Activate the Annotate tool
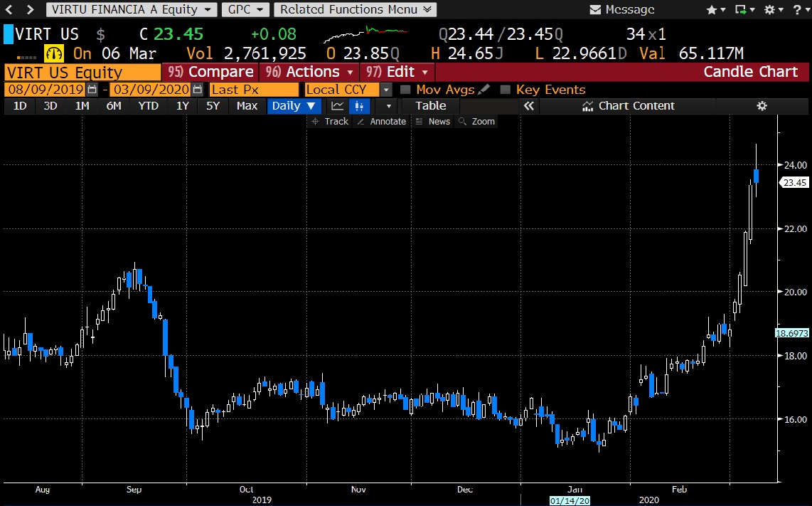812x506 pixels. coord(382,121)
